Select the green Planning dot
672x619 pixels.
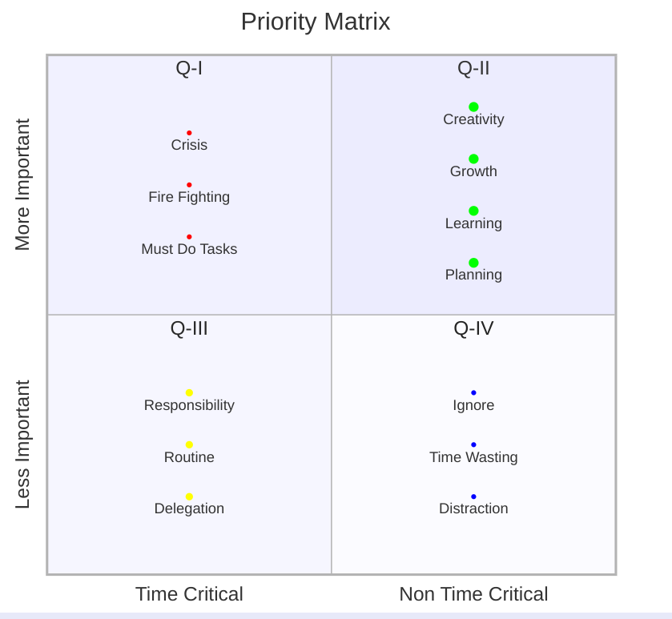pos(473,263)
